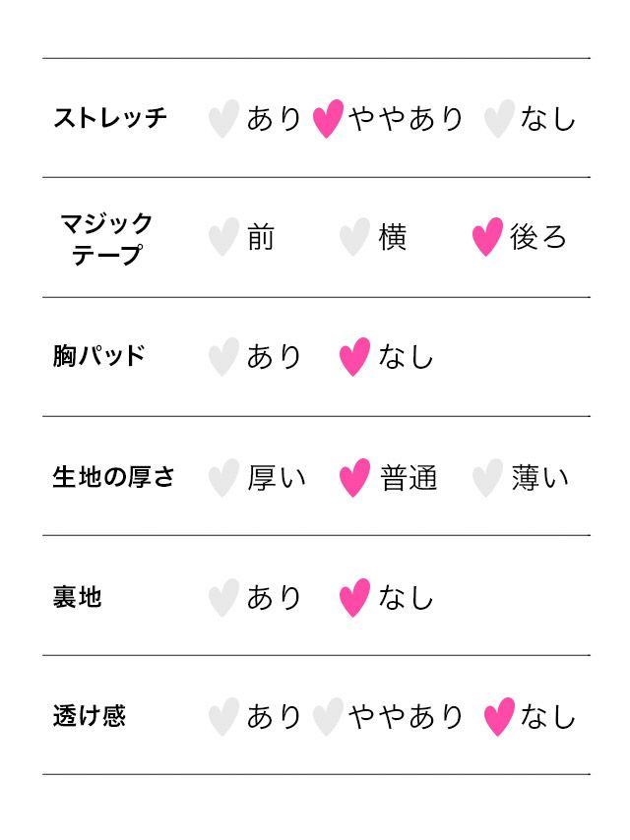The image size is (630, 840).
Task: Click the pink heart for マジックテープ 後ろ
Action: point(487,238)
